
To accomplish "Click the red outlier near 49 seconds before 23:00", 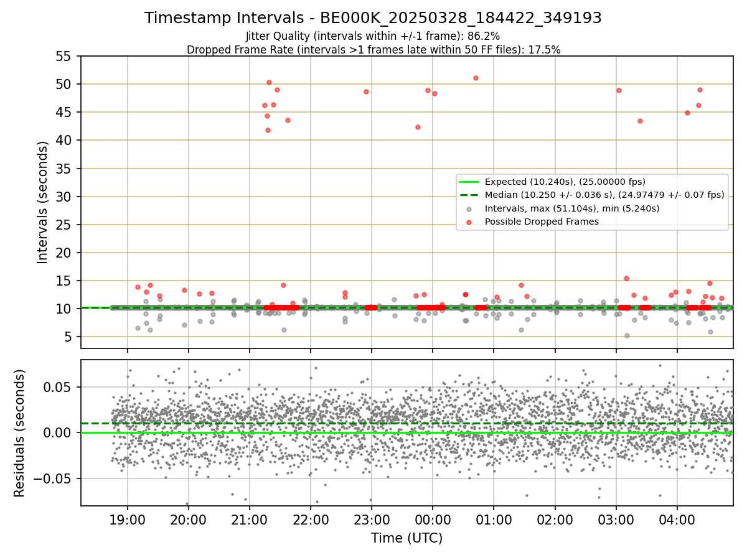I will (366, 91).
